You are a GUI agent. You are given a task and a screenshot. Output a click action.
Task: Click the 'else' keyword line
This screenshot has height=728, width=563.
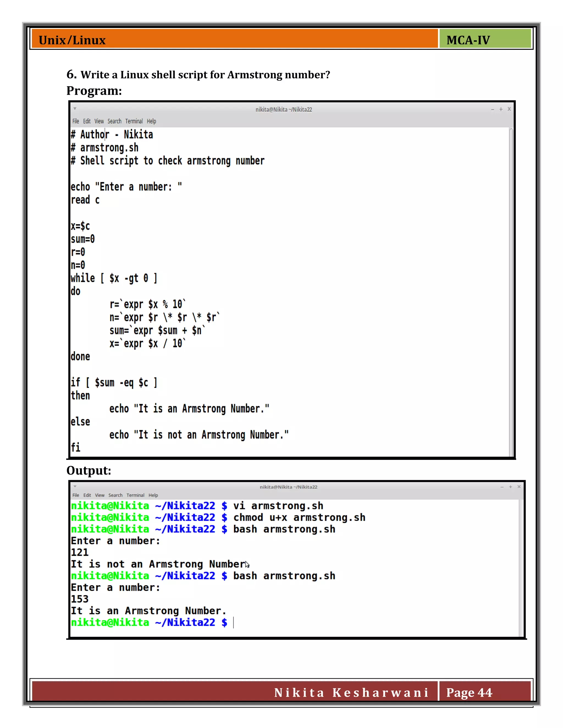(x=80, y=421)
